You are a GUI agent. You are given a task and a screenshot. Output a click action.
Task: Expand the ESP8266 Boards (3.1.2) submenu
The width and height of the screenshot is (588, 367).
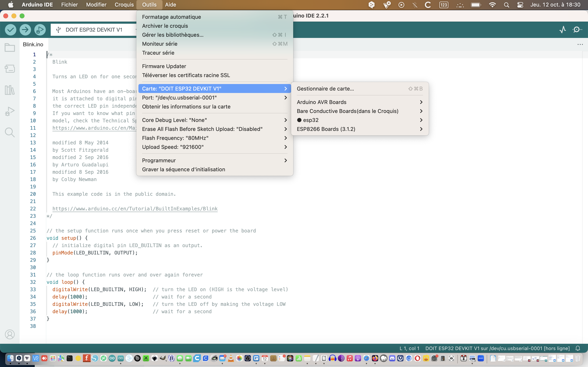(326, 129)
